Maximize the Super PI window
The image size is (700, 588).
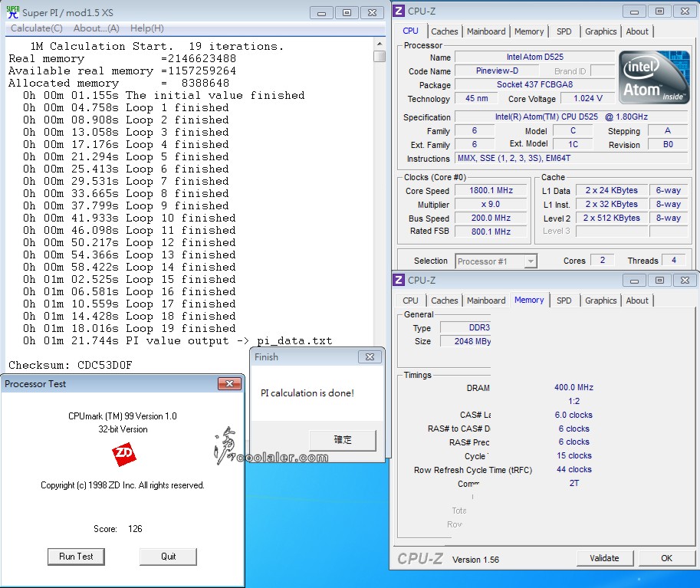tap(347, 12)
